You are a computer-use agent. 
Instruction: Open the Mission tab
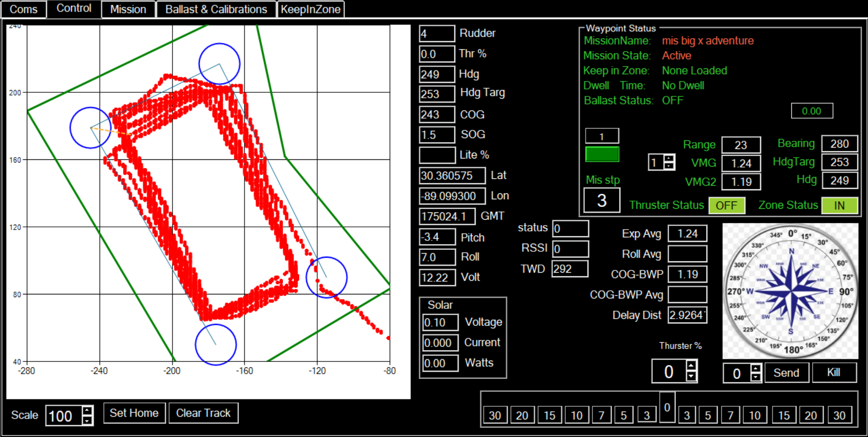(128, 9)
